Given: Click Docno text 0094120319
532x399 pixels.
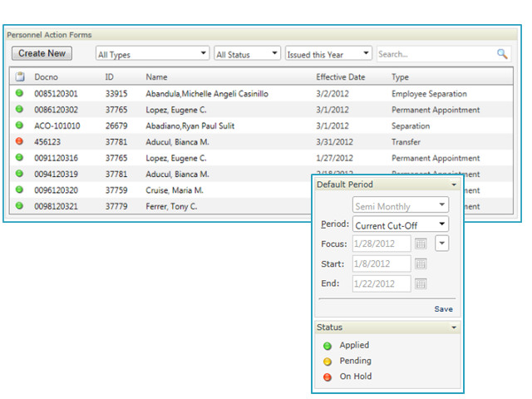Looking at the screenshot, I should pos(56,174).
